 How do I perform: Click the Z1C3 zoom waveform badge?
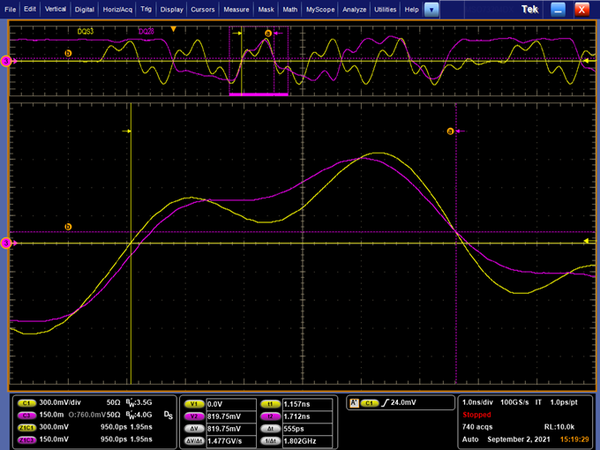point(26,438)
